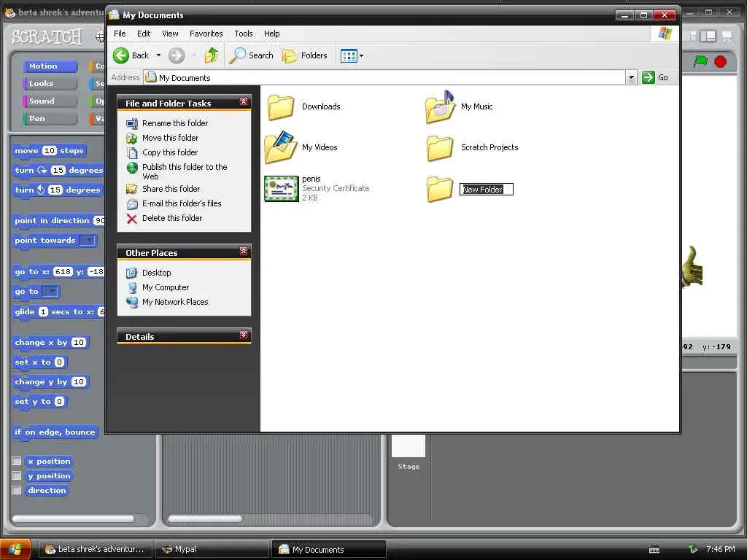Select Looks category in Scratch
The height and width of the screenshot is (560, 747).
point(50,84)
